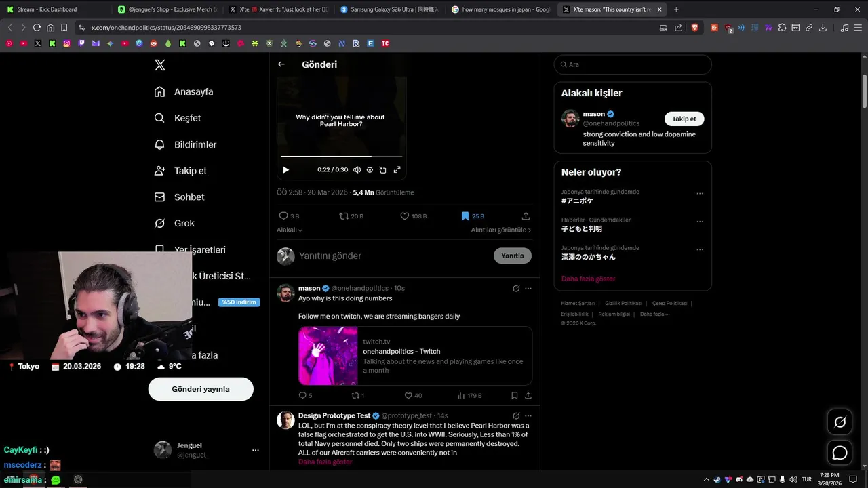868x488 pixels.
Task: Toggle video picture-in-picture icon
Action: (382, 170)
